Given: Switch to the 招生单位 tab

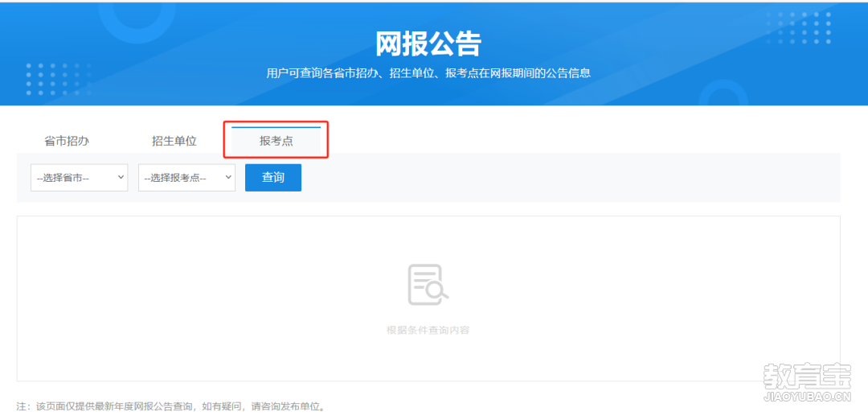Looking at the screenshot, I should tap(174, 141).
